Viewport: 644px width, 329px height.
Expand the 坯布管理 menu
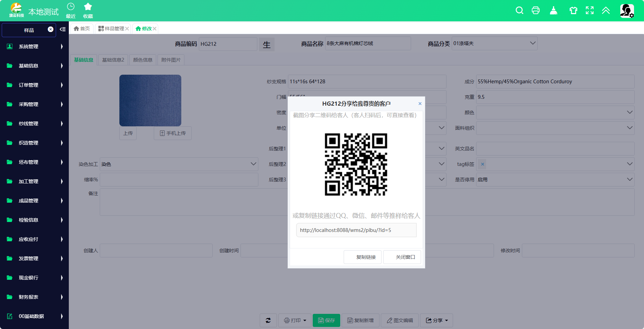click(34, 162)
